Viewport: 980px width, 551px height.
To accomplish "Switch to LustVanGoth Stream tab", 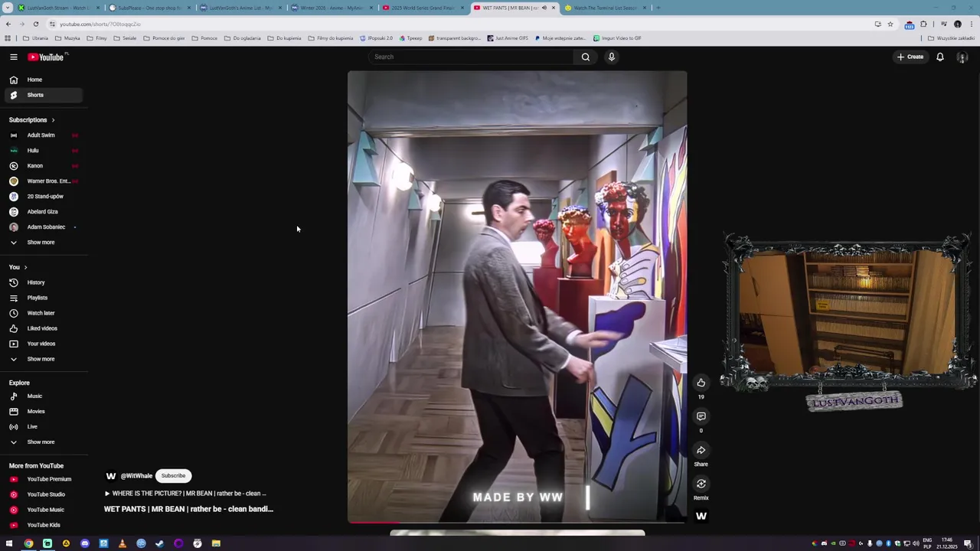I will [x=58, y=8].
